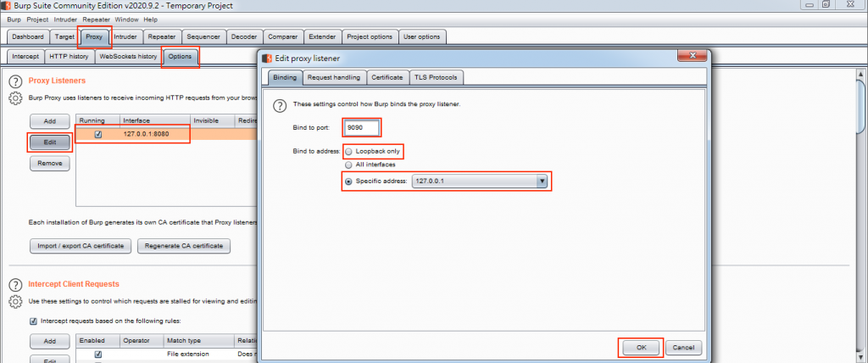The width and height of the screenshot is (868, 363).
Task: Toggle Running checkbox for 127.0.0.1:8080 listener
Action: click(x=98, y=134)
